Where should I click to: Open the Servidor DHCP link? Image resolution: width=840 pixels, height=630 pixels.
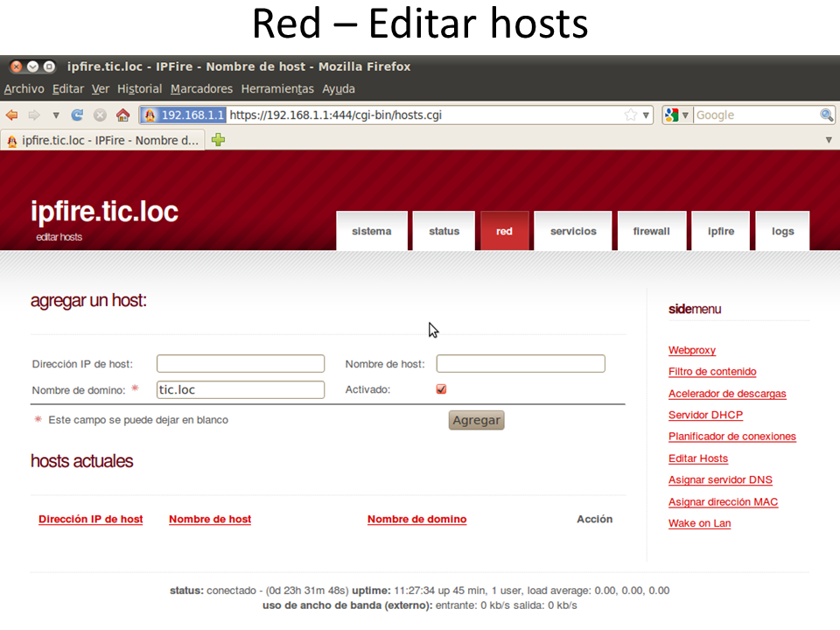pos(705,415)
